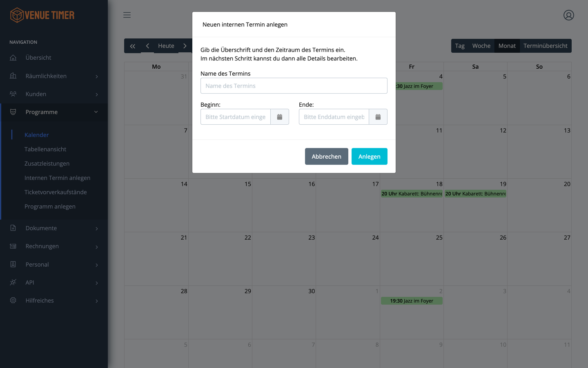Viewport: 588px width, 368px height.
Task: Click the Anlegen button
Action: click(x=370, y=157)
